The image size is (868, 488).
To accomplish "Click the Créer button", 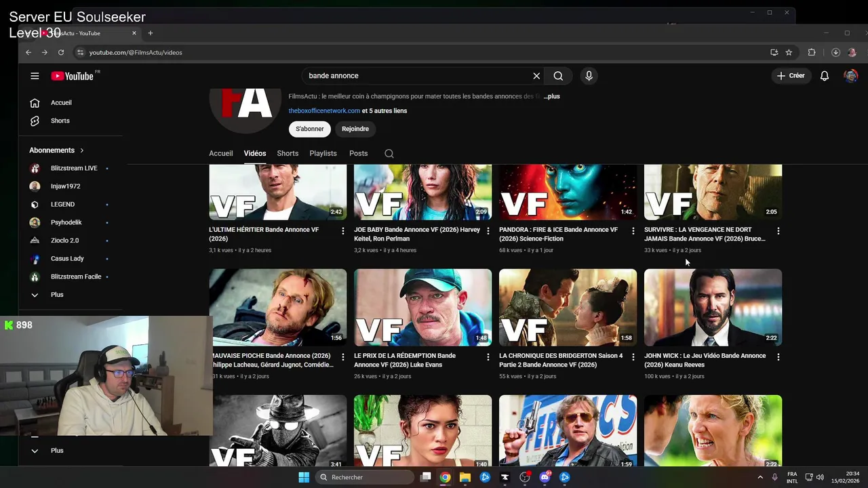I will point(791,76).
